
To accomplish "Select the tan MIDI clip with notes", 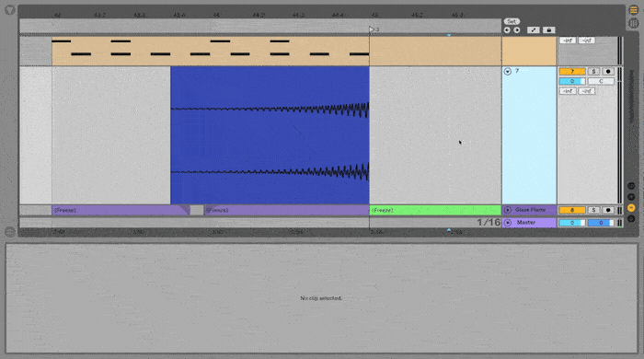I will click(x=211, y=51).
